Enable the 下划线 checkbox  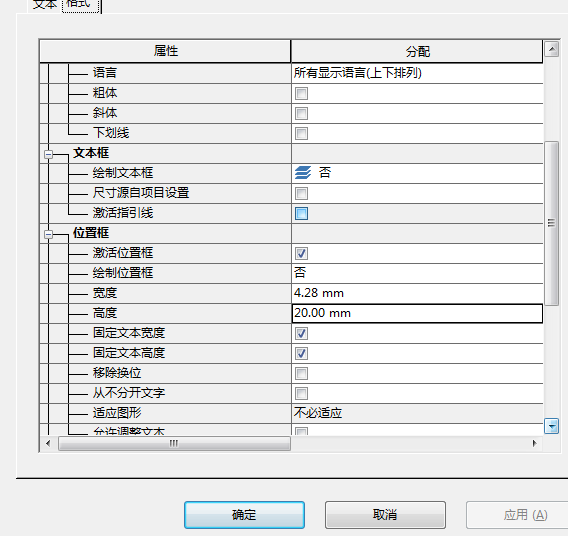pyautogui.click(x=301, y=133)
